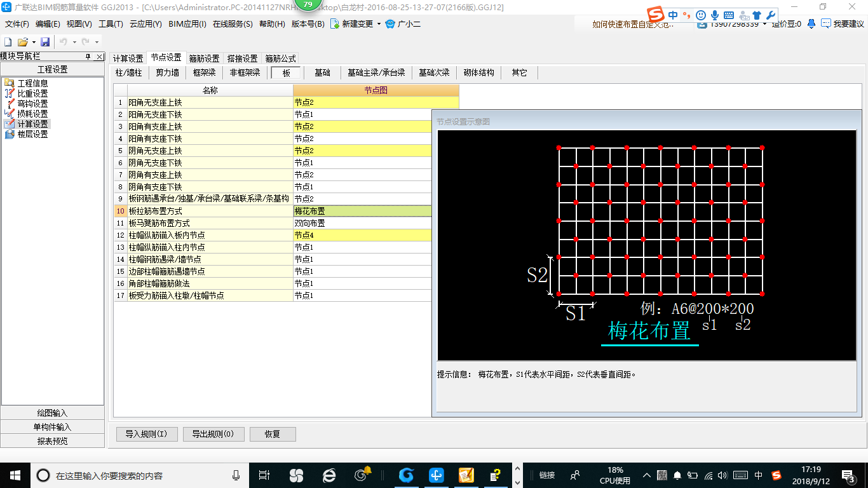
Task: Open the 工具(T) menu
Action: 111,24
